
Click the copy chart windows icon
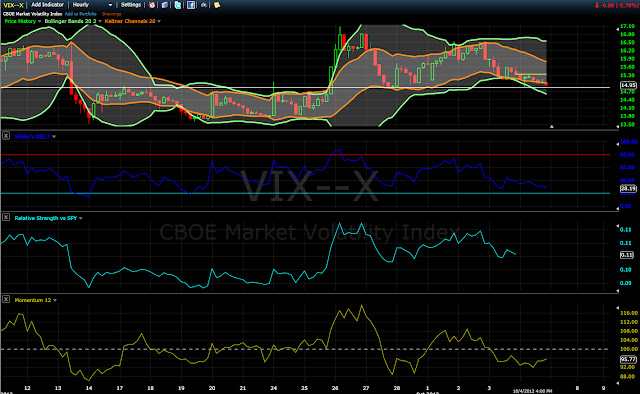(164, 5)
